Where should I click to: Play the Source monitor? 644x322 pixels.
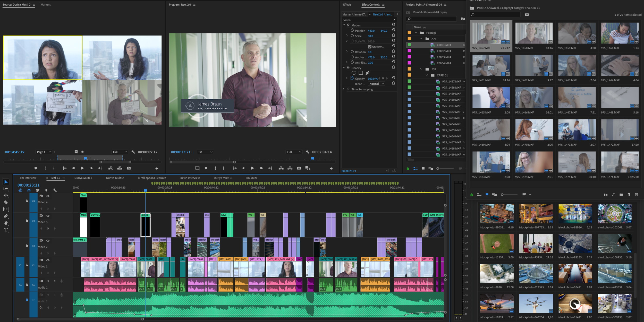coord(82,168)
